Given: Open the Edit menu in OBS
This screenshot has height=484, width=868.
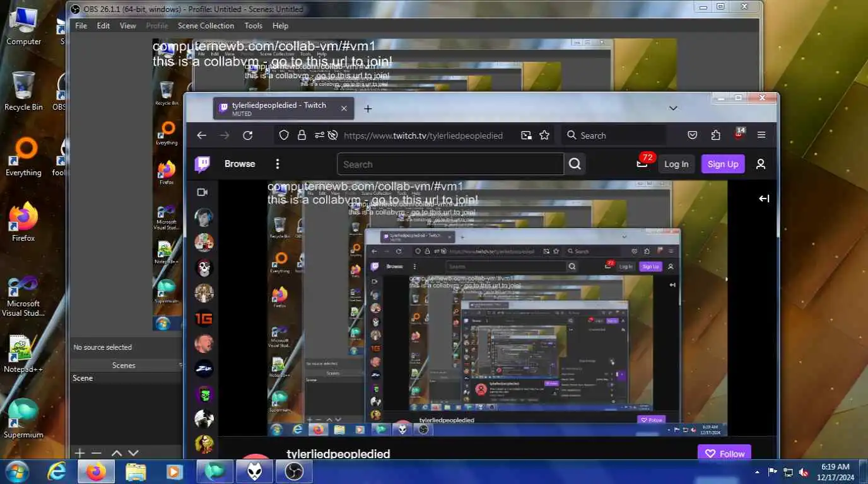Looking at the screenshot, I should 103,26.
